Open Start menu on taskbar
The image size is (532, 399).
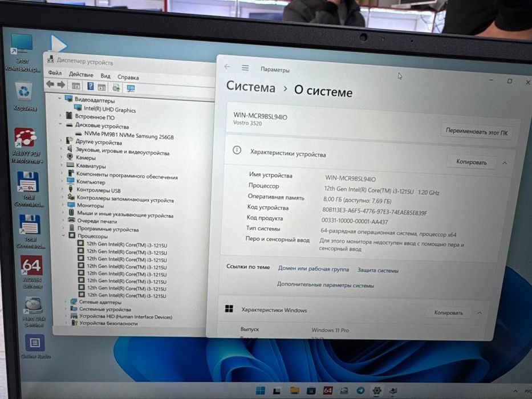[261, 390]
